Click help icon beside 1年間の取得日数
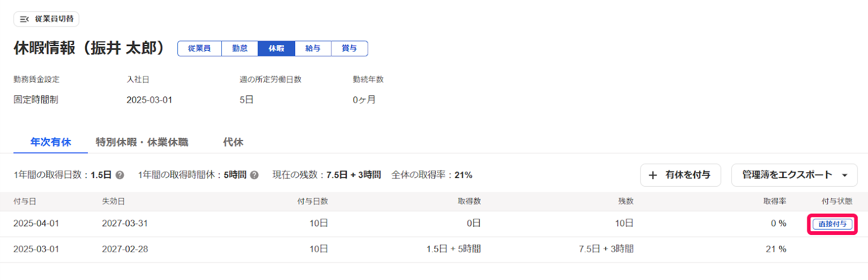 [x=120, y=175]
